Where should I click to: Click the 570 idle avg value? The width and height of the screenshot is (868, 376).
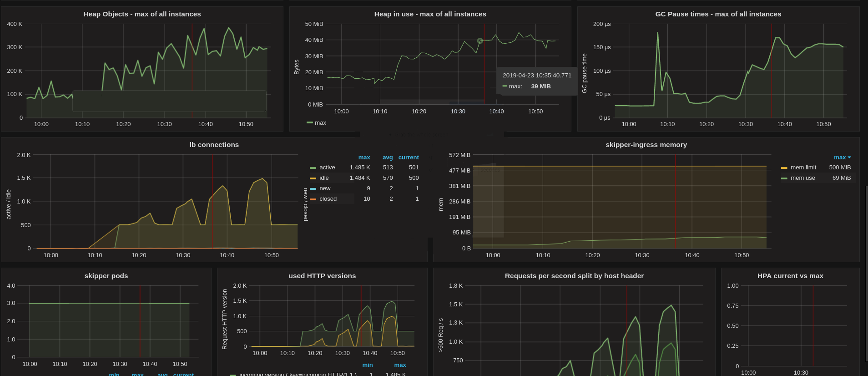388,178
